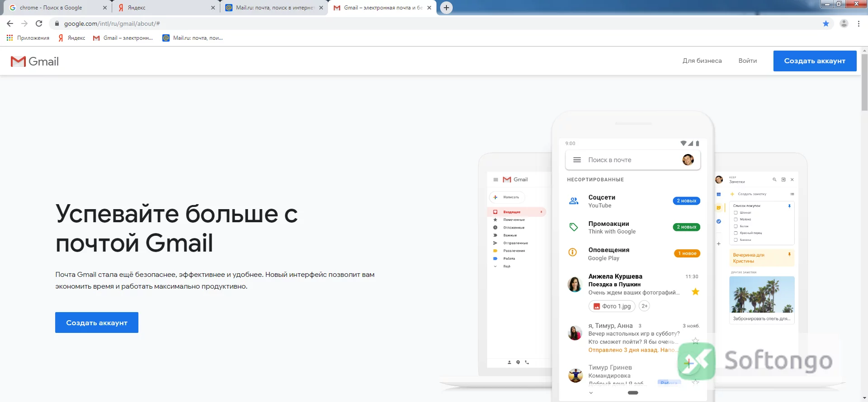Go back using the browser back arrow
868x402 pixels.
10,23
